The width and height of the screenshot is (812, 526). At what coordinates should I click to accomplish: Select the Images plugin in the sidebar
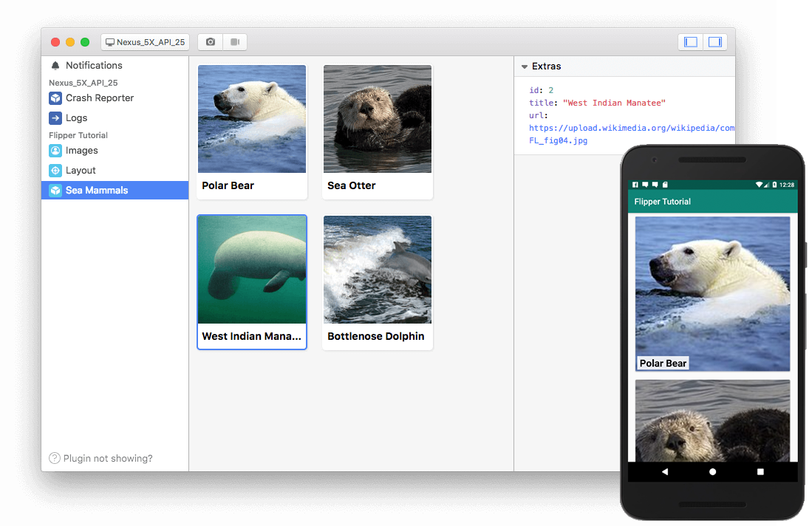80,151
